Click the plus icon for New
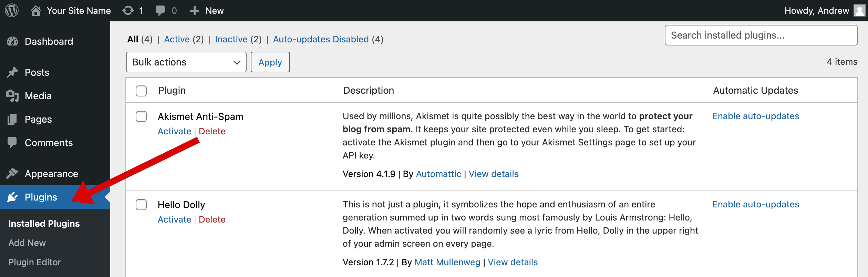The height and width of the screenshot is (277, 868). click(x=195, y=11)
